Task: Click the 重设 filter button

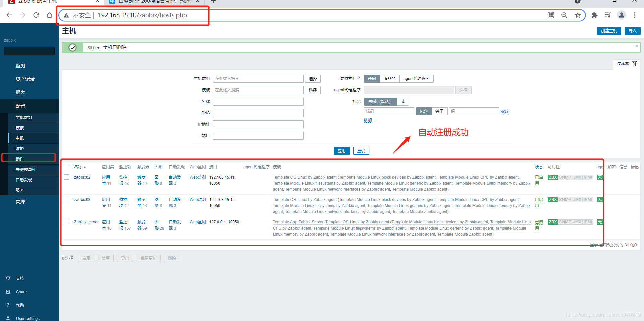Action: 361,151
